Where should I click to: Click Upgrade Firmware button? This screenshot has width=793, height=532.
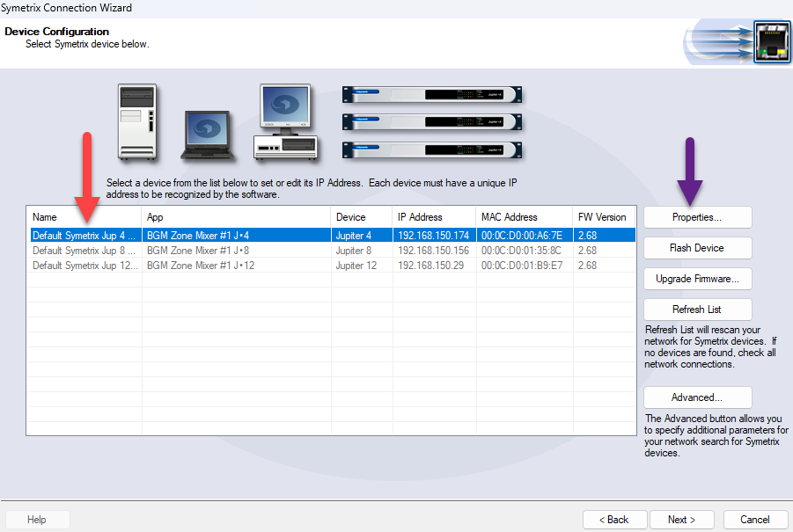click(697, 279)
